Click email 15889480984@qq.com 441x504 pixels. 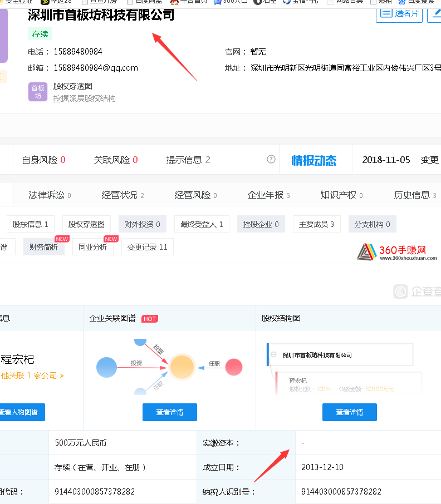click(96, 68)
